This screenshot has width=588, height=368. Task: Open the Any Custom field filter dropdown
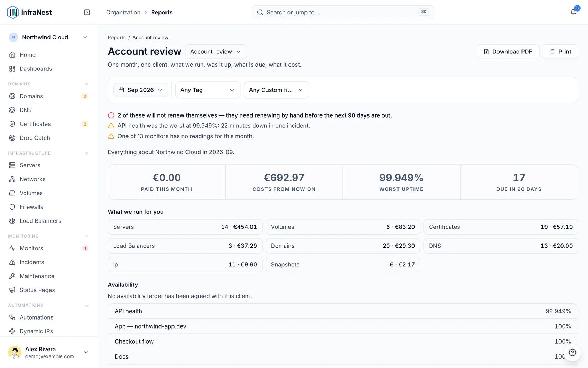tap(276, 90)
